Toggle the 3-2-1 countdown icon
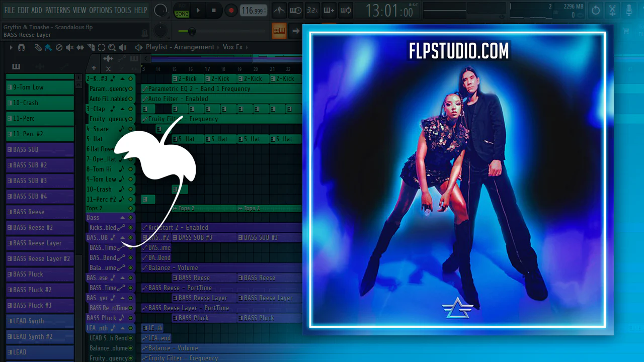This screenshot has height=362, width=644. (312, 10)
